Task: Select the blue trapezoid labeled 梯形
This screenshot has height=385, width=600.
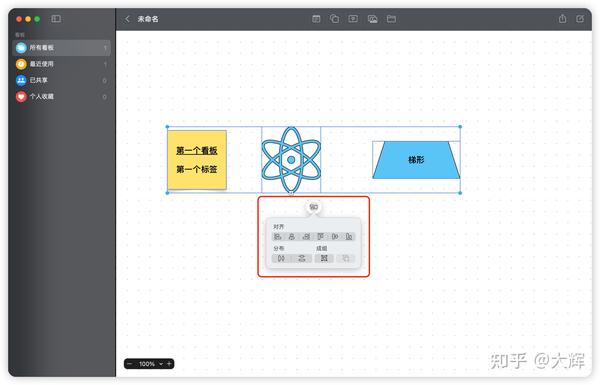Action: pos(416,160)
